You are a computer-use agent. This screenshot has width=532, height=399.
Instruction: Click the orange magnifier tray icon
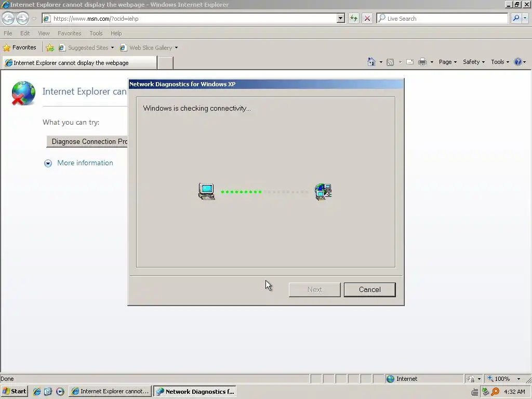tap(495, 392)
